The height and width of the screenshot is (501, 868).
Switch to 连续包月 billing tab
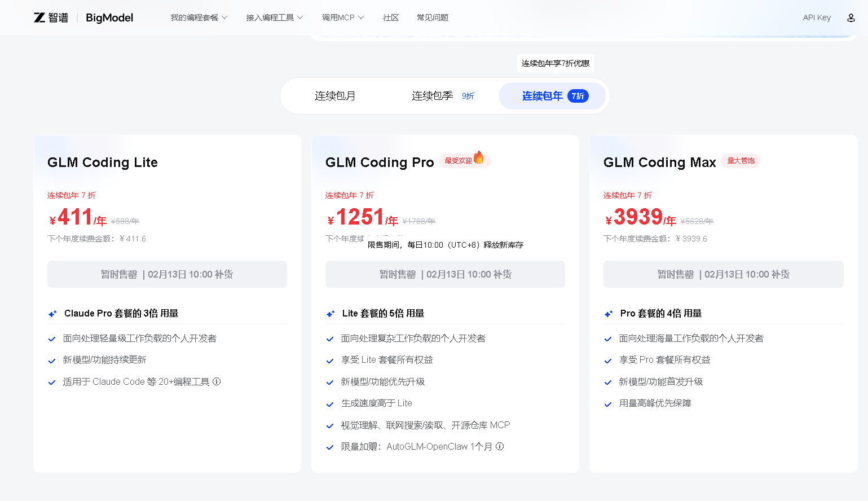pyautogui.click(x=335, y=96)
